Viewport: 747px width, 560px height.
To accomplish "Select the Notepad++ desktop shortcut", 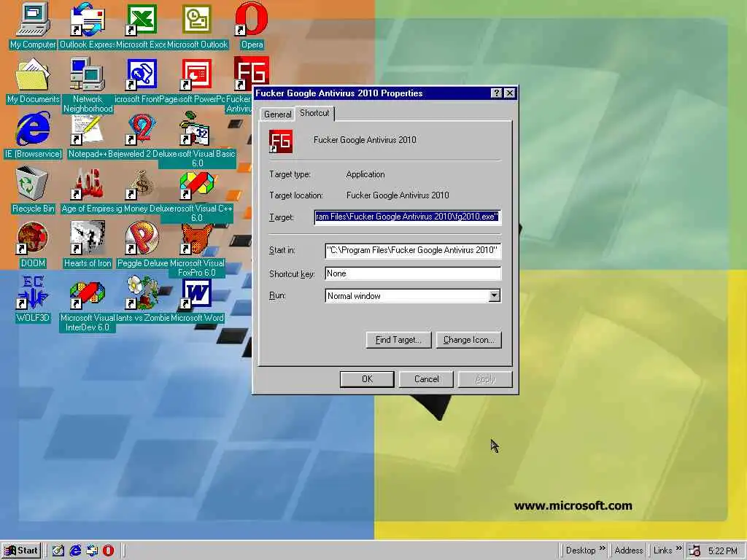I will pyautogui.click(x=88, y=135).
